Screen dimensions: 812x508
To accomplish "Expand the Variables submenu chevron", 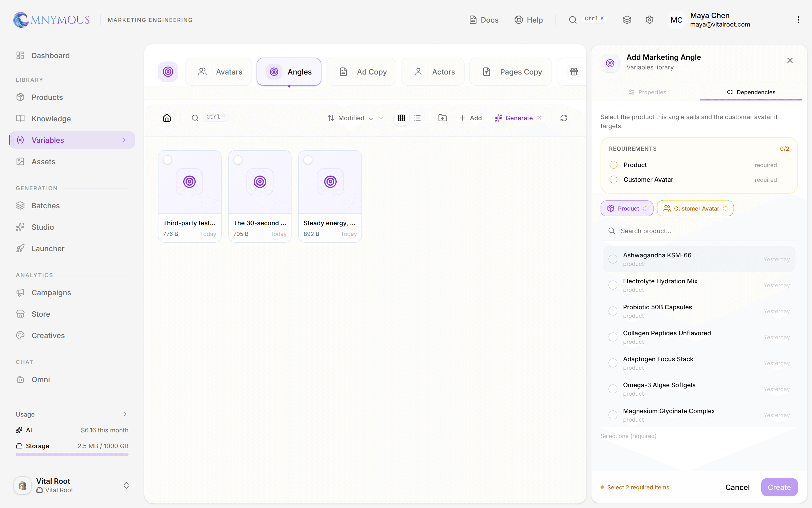I will coord(124,140).
